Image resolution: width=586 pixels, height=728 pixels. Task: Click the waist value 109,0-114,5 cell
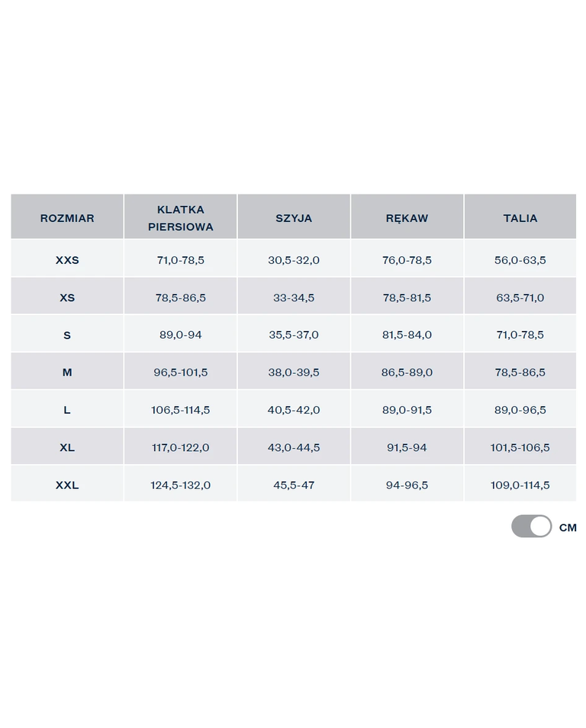[520, 485]
